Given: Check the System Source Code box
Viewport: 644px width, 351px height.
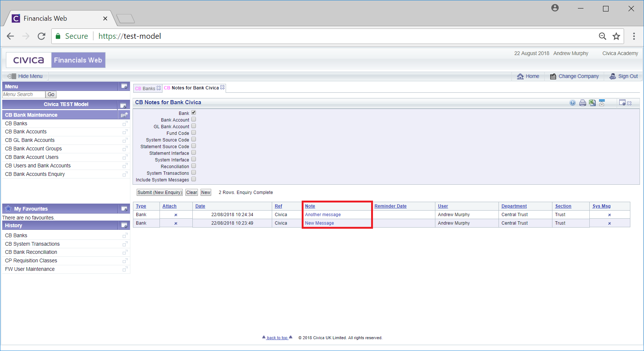Looking at the screenshot, I should click(193, 139).
